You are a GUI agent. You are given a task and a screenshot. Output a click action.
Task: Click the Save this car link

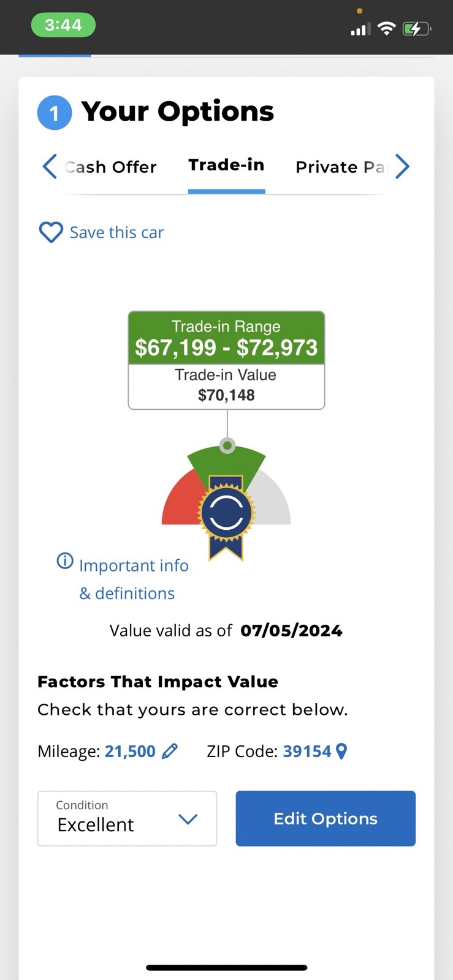click(116, 233)
